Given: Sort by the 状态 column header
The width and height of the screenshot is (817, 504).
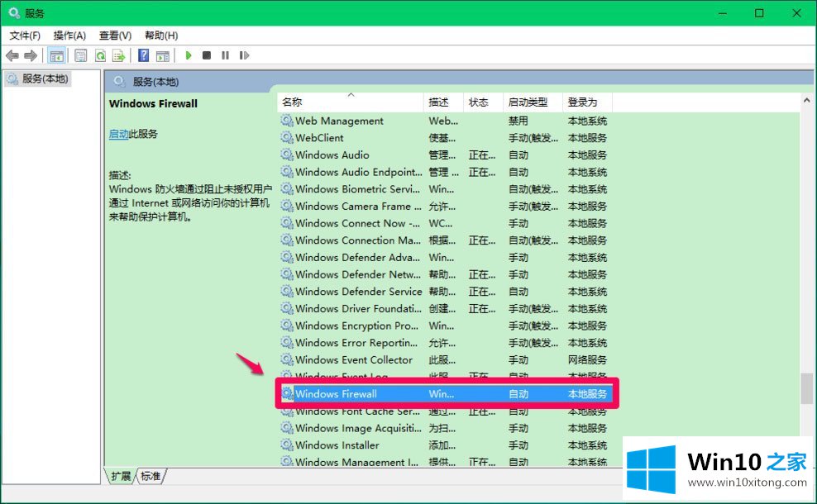Looking at the screenshot, I should [483, 102].
